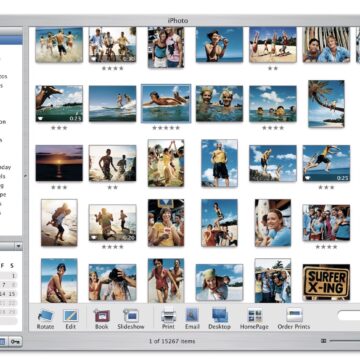Select the two snorkelers with masks photo

tap(219, 103)
